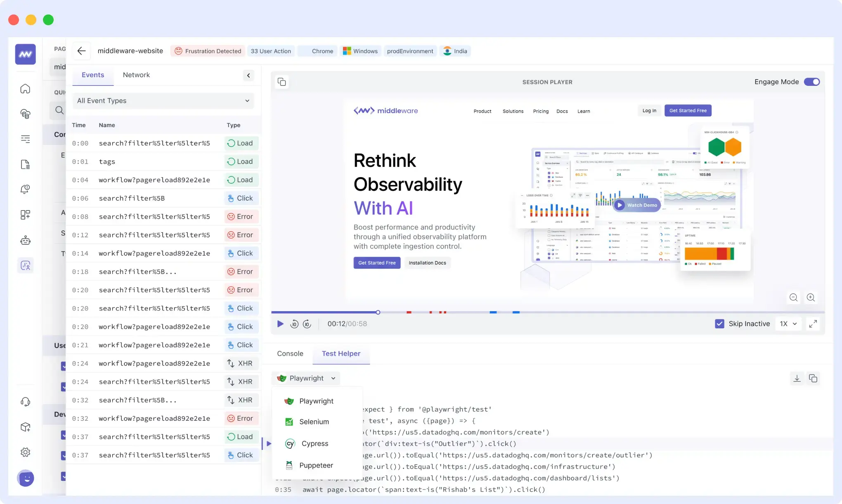The width and height of the screenshot is (842, 504).
Task: Select the 0:01 tags Load event
Action: (163, 162)
